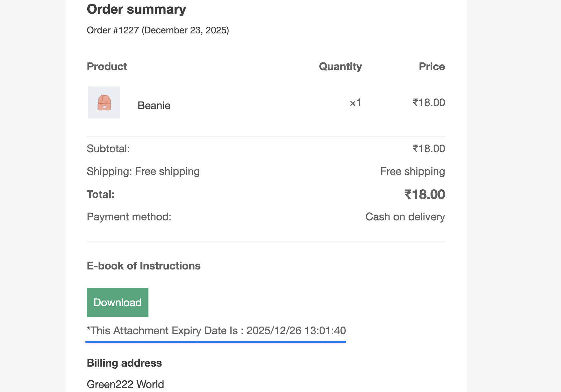Click the Subtotal label
This screenshot has width=561, height=392.
108,149
